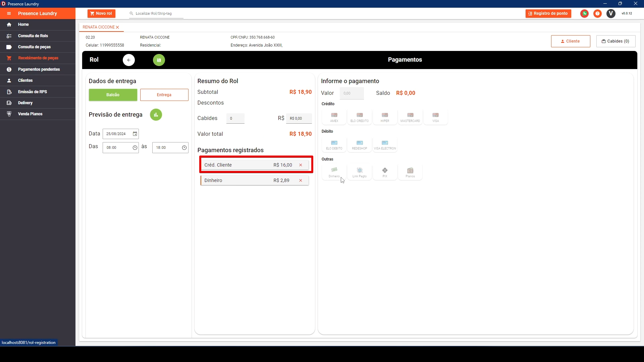Select Entrega delivery option
644x362 pixels.
click(164, 95)
